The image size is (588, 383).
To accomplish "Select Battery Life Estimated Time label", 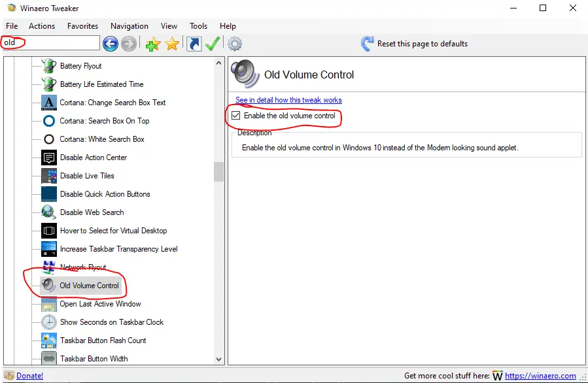I will [101, 84].
